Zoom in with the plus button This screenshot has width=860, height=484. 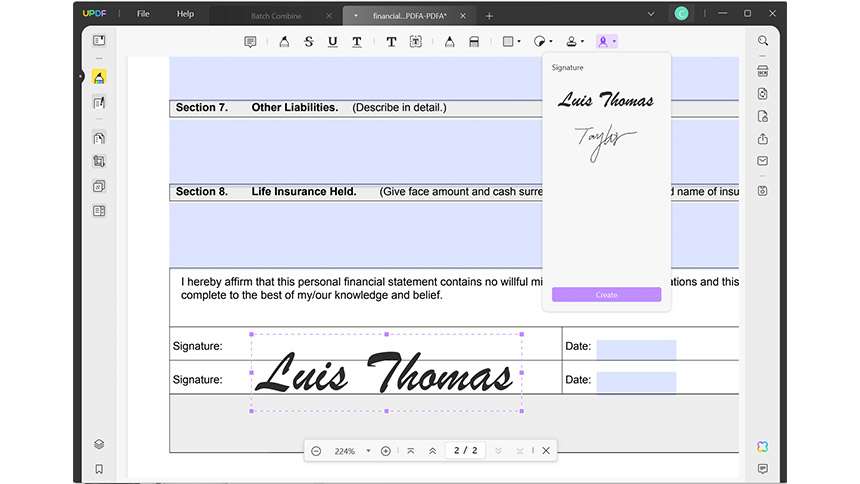[x=386, y=451]
